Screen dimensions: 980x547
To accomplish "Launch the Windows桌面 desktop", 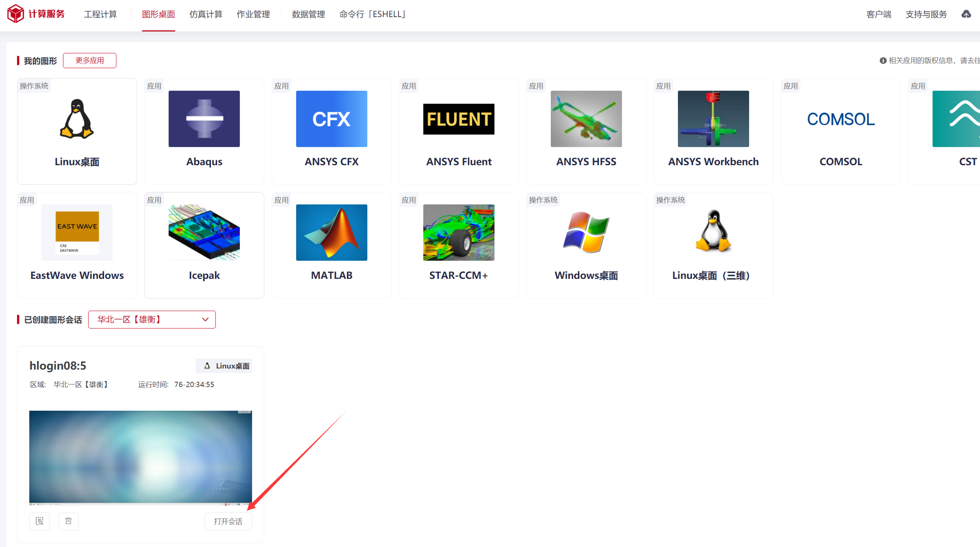I will (586, 245).
